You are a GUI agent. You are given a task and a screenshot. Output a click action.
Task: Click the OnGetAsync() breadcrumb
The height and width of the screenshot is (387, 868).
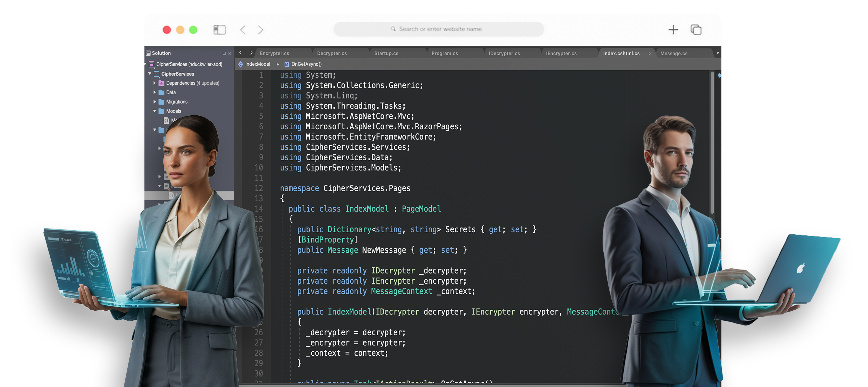[306, 64]
